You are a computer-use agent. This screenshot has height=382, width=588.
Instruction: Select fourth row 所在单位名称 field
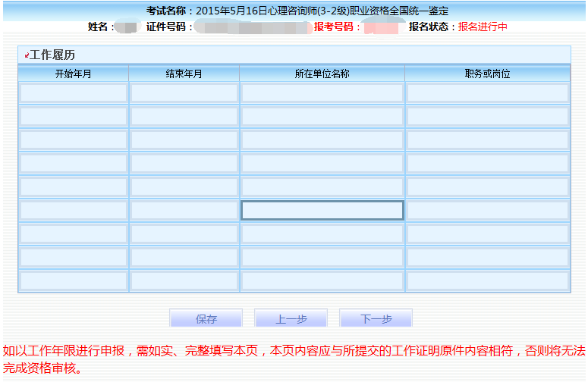322,164
